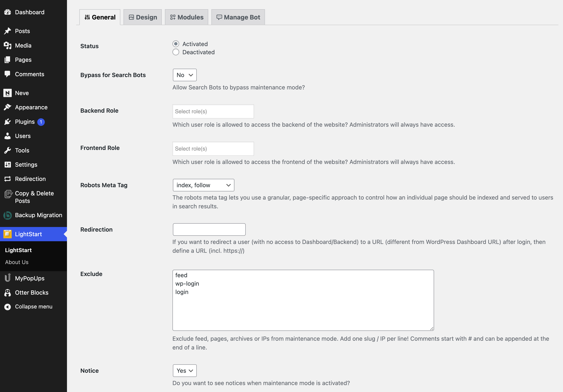Image resolution: width=563 pixels, height=392 pixels.
Task: Click the Backend Role select field
Action: (213, 111)
